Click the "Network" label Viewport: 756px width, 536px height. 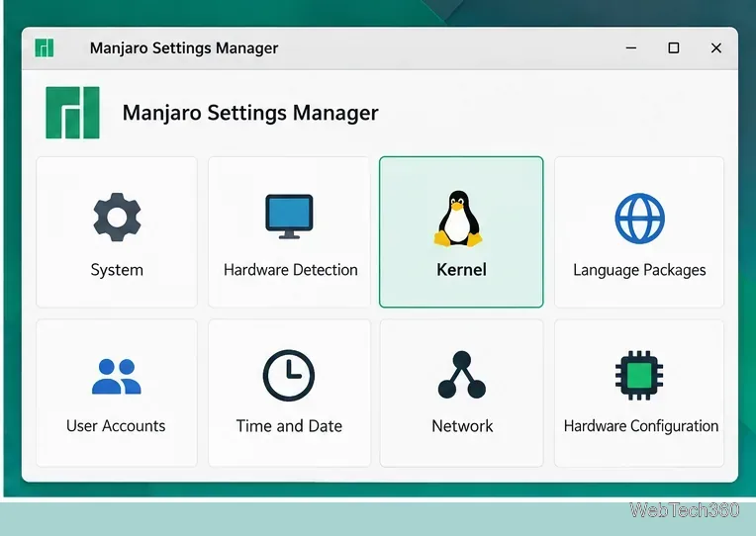462,425
